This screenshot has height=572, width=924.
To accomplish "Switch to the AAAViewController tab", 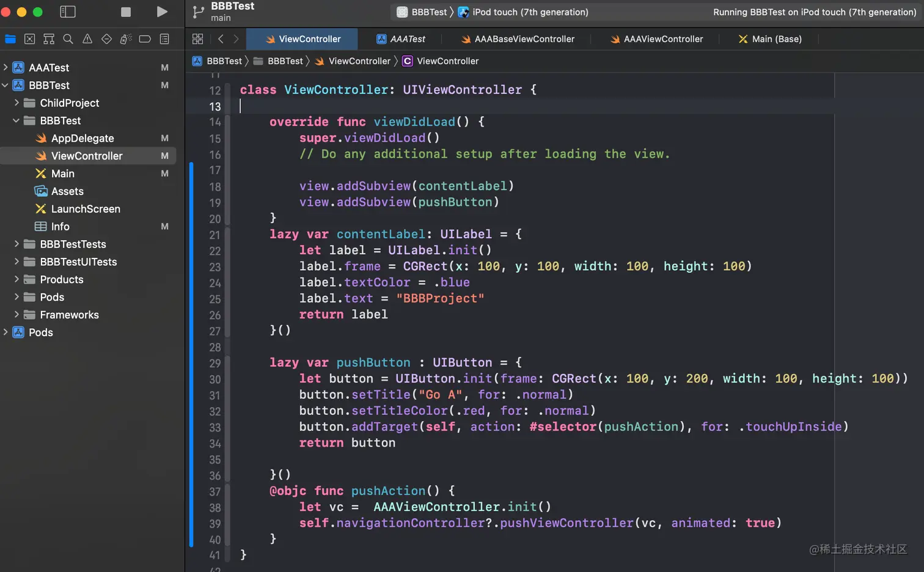I will pos(657,39).
